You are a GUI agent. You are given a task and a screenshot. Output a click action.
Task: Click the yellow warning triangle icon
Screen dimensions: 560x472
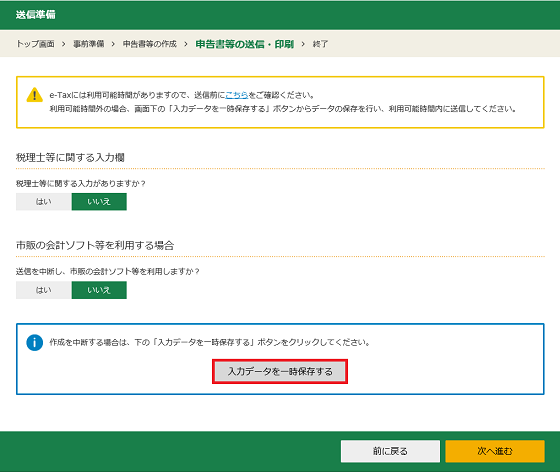point(35,95)
